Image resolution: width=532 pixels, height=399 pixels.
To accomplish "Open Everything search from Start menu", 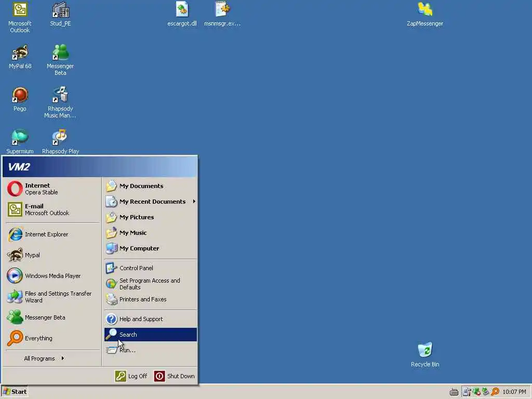I will 52,338.
